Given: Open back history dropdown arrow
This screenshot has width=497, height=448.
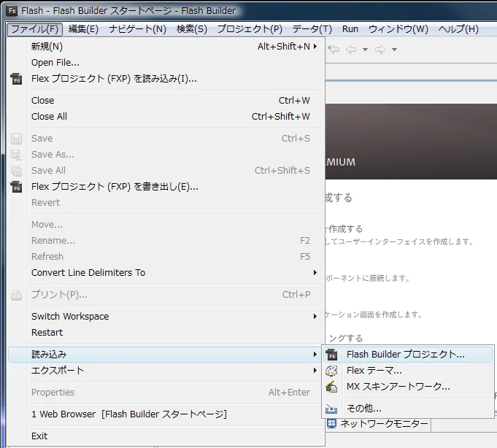Looking at the screenshot, I should pyautogui.click(x=365, y=50).
